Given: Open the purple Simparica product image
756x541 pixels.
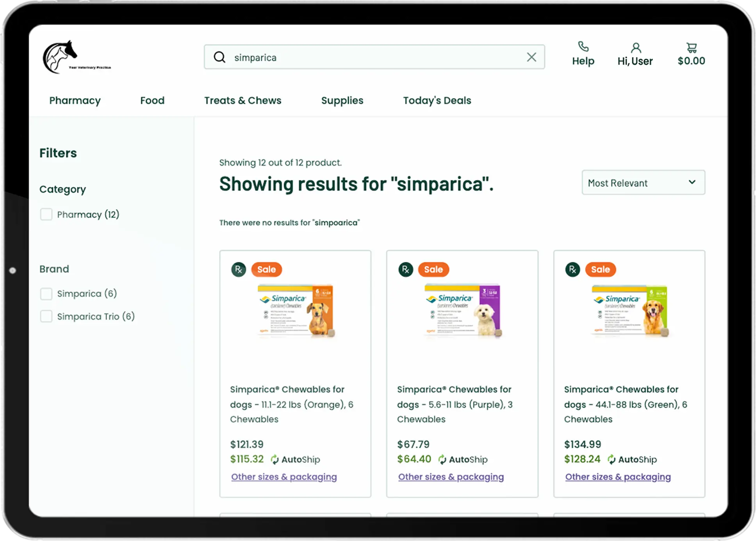Looking at the screenshot, I should click(463, 311).
